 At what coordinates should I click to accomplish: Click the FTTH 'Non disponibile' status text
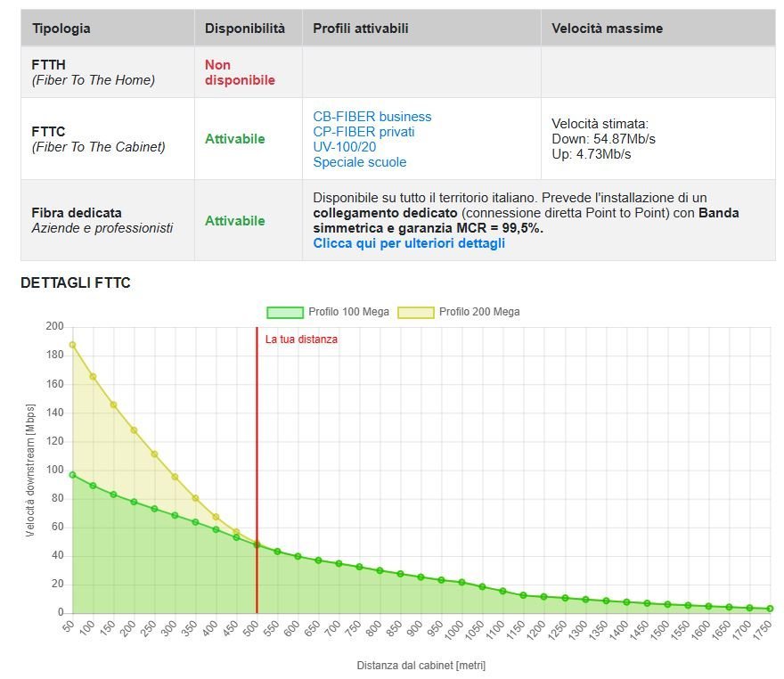pos(240,72)
